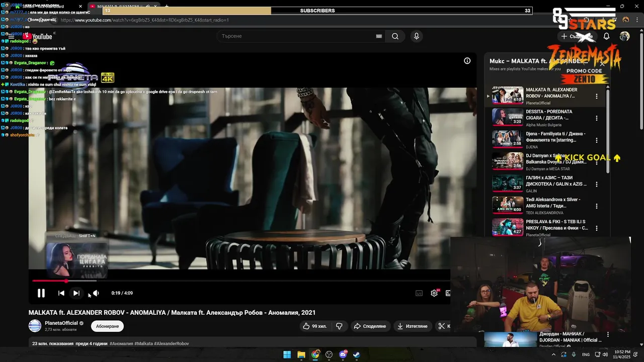Open the Windows Start menu
644x362 pixels.
[x=287, y=354]
